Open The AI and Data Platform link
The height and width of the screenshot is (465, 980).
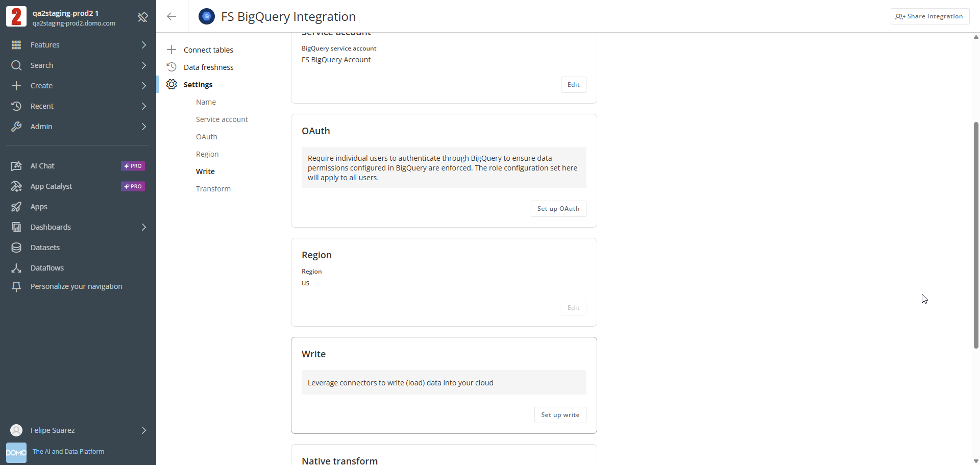pos(68,452)
